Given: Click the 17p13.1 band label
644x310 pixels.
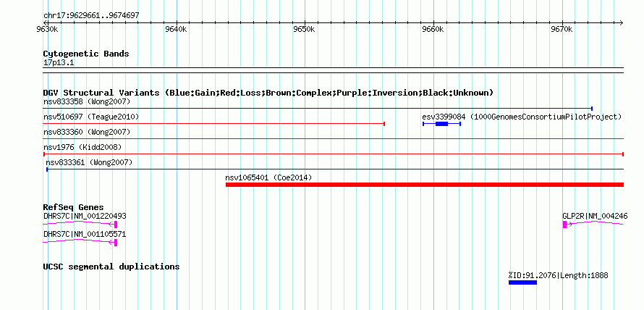Looking at the screenshot, I should pos(59,63).
